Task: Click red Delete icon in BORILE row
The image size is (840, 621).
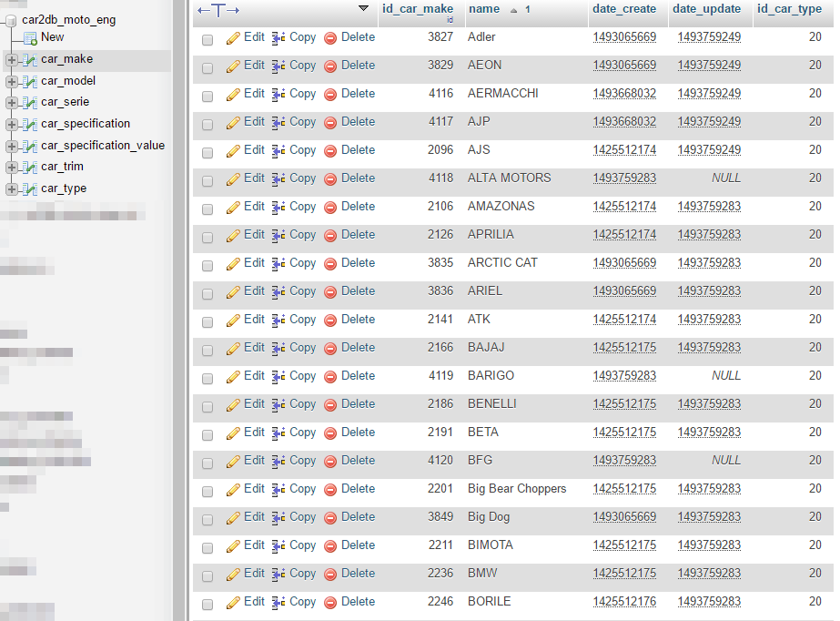Action: pos(330,602)
